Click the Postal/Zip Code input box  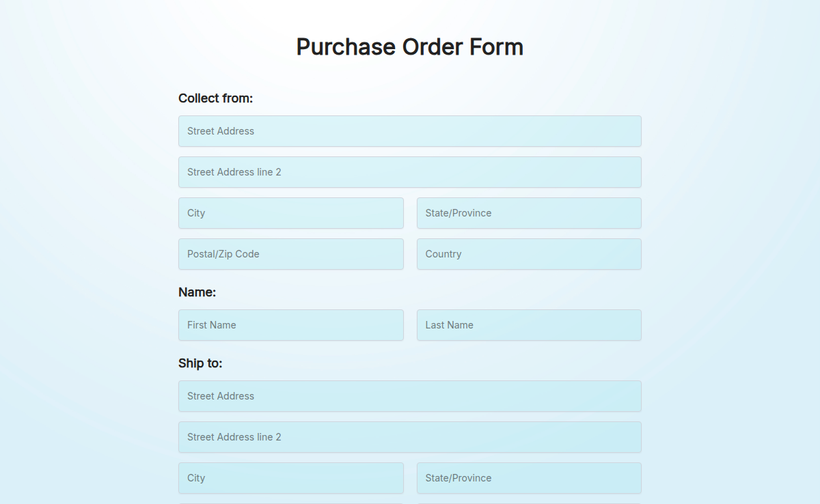(290, 254)
